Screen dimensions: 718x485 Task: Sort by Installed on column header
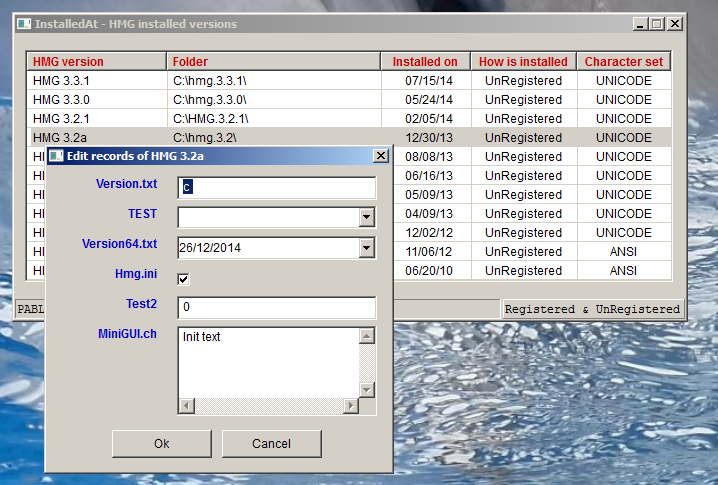coord(425,61)
